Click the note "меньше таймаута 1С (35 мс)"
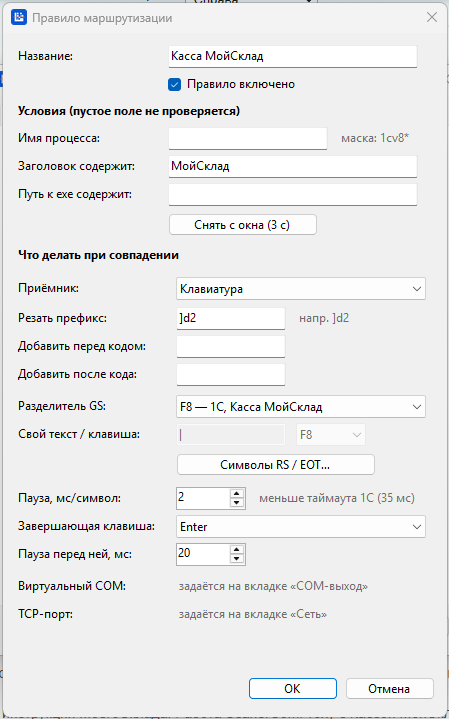 click(x=337, y=498)
